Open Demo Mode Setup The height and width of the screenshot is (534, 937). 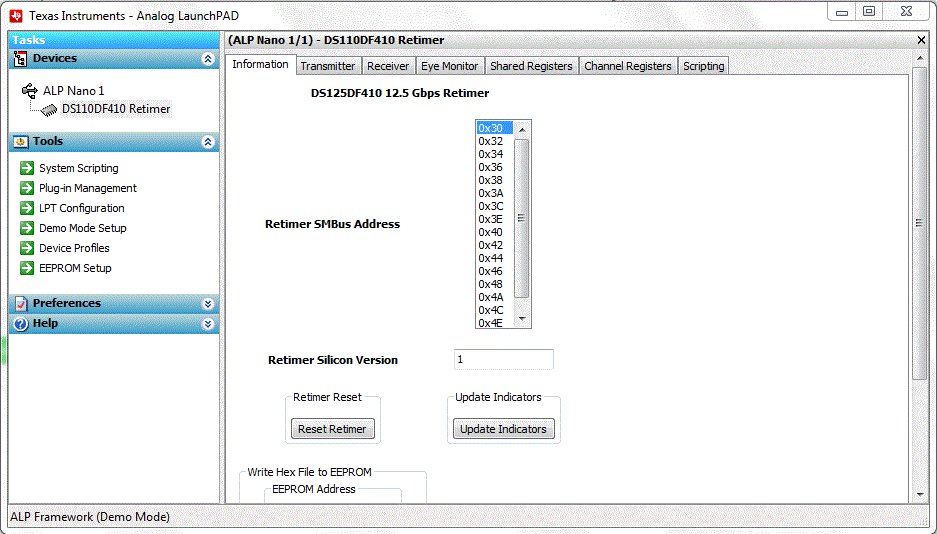click(82, 228)
